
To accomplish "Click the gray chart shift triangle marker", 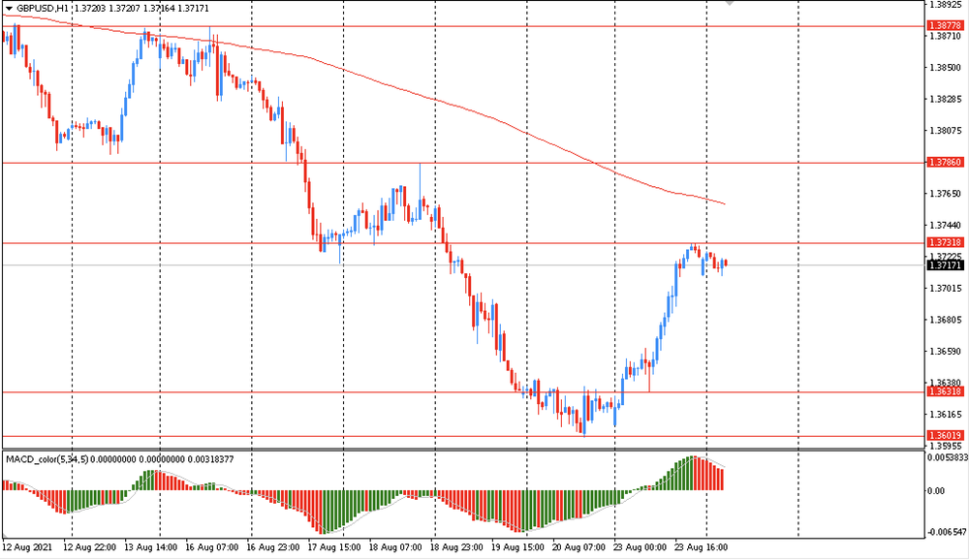I will click(730, 3).
